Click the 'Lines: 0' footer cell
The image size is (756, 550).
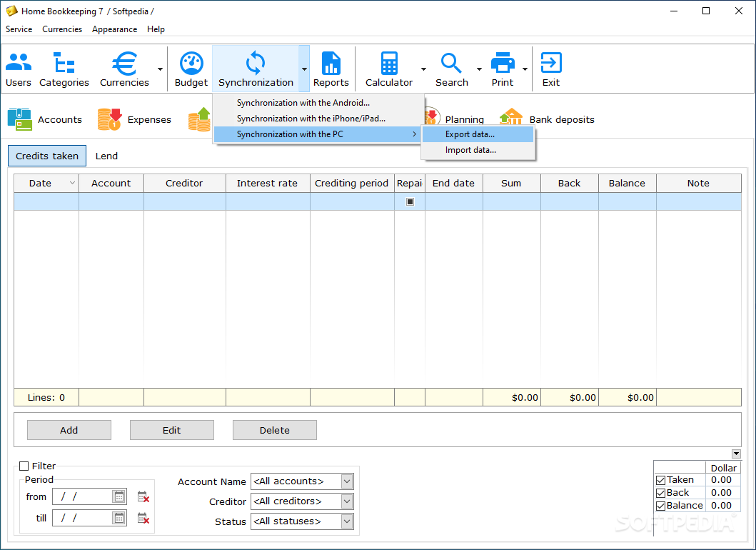coord(46,398)
